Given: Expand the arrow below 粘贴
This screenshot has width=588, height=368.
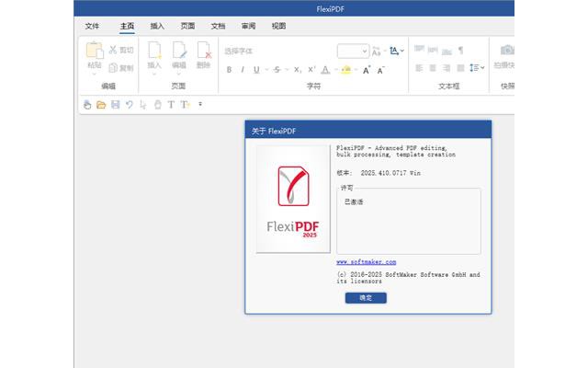Looking at the screenshot, I should pos(94,74).
